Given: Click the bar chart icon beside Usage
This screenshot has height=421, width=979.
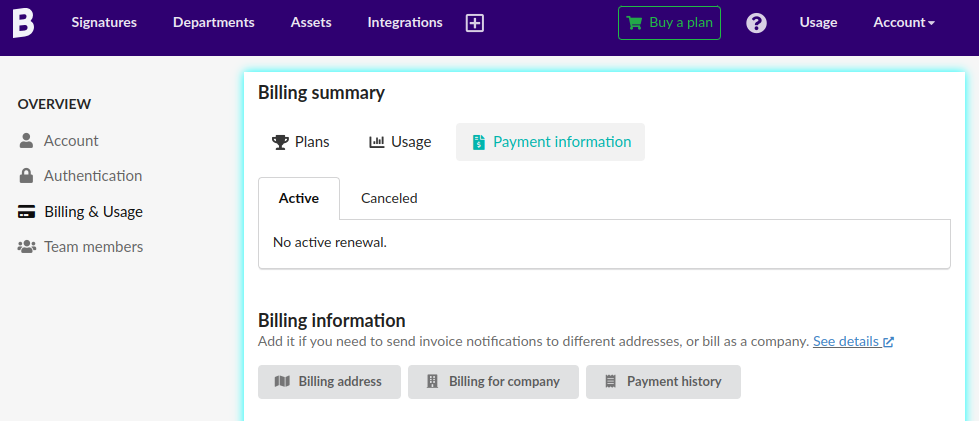Looking at the screenshot, I should tap(377, 142).
